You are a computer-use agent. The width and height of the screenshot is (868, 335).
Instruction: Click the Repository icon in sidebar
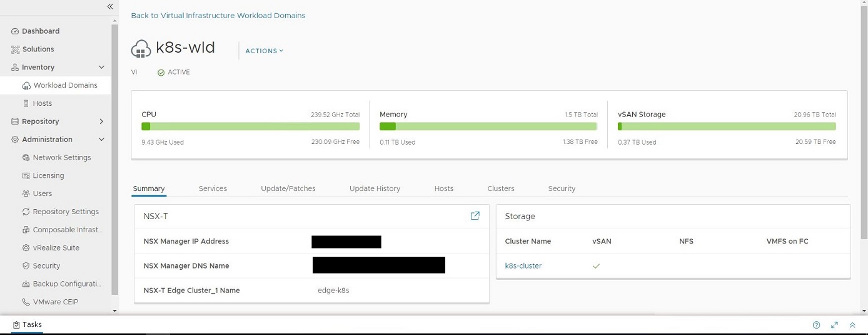16,121
